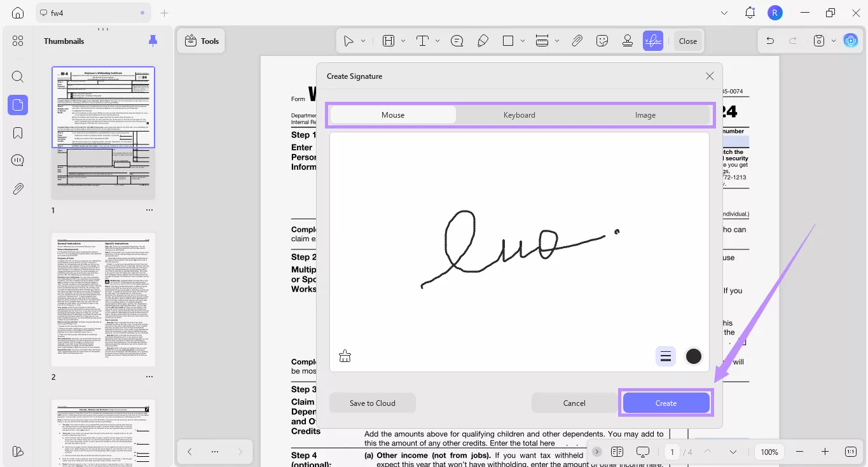
Task: Switch to the Image signature tab
Action: [645, 115]
